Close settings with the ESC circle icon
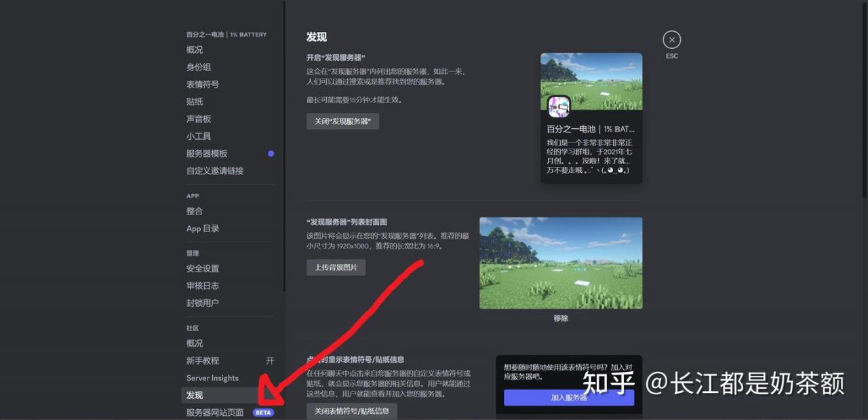Viewport: 868px width, 420px height. click(x=671, y=39)
